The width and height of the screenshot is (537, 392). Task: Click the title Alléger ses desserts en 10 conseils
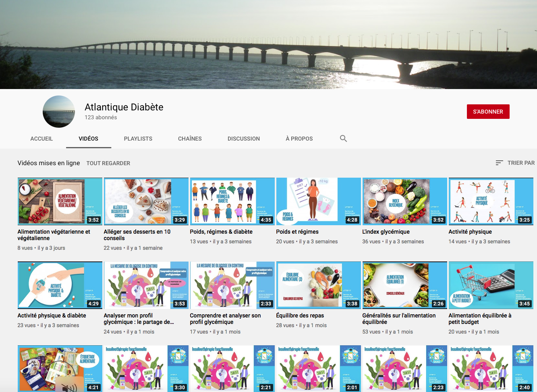137,235
